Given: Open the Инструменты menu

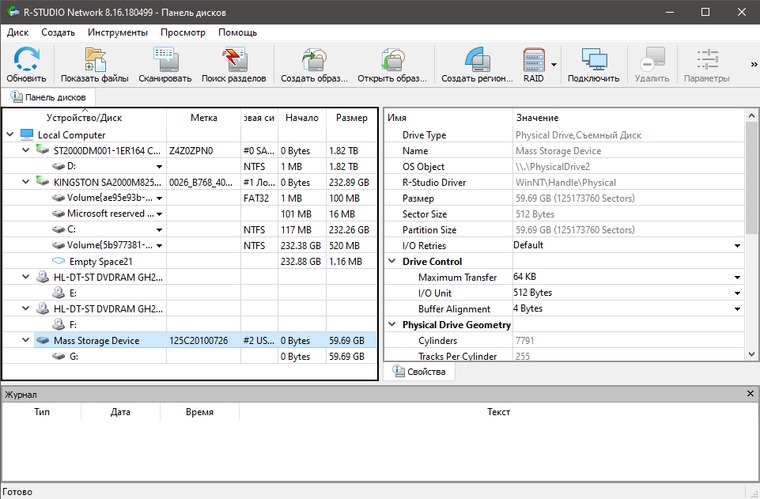Looking at the screenshot, I should pyautogui.click(x=118, y=32).
